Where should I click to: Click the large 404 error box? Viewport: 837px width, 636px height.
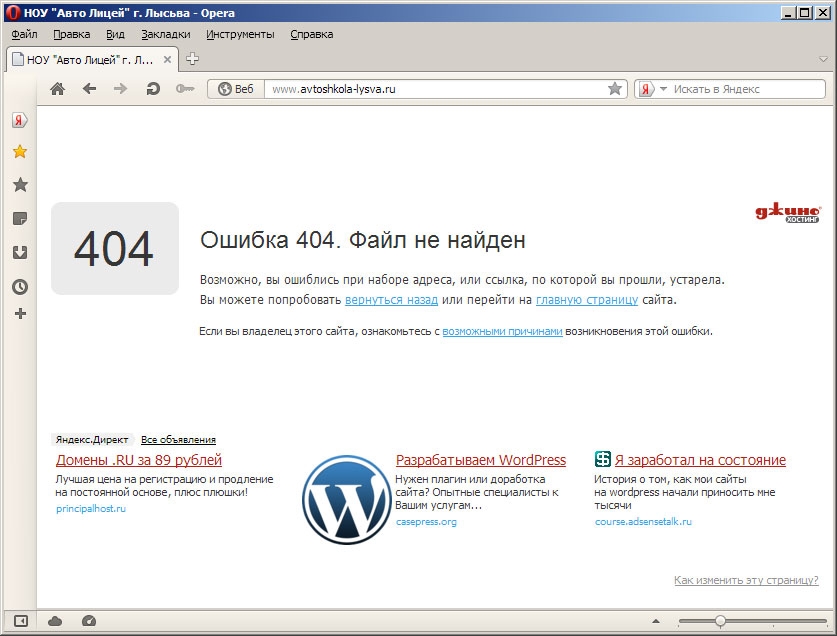coord(115,248)
